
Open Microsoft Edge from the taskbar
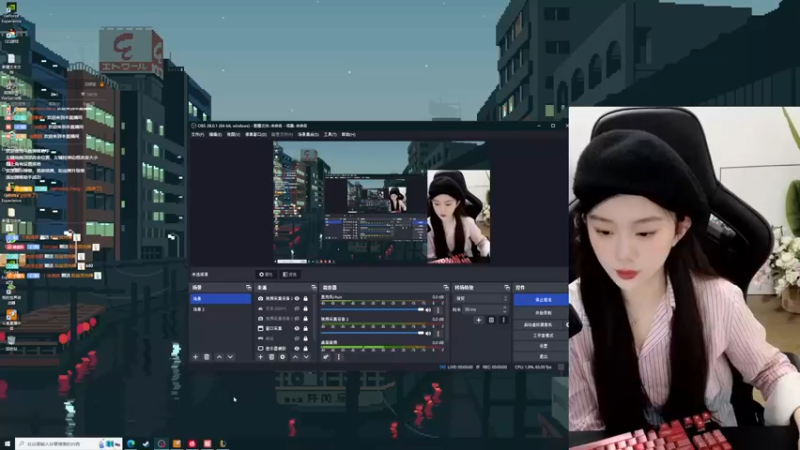131,443
